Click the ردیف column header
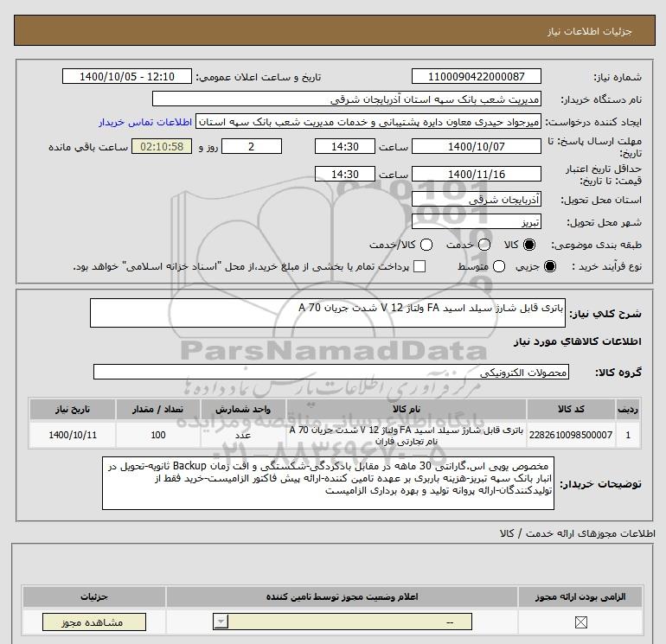666x644 pixels. click(628, 409)
